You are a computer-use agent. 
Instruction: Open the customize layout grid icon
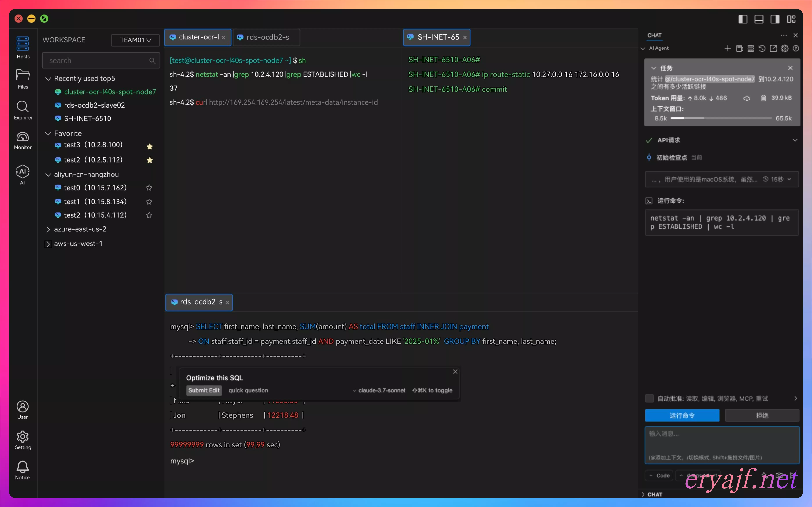pyautogui.click(x=791, y=19)
